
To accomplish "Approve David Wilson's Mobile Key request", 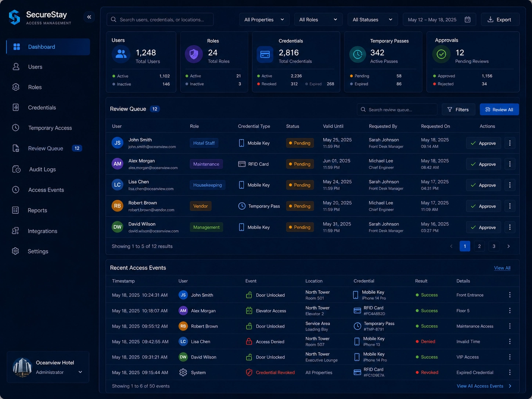I will pyautogui.click(x=483, y=227).
